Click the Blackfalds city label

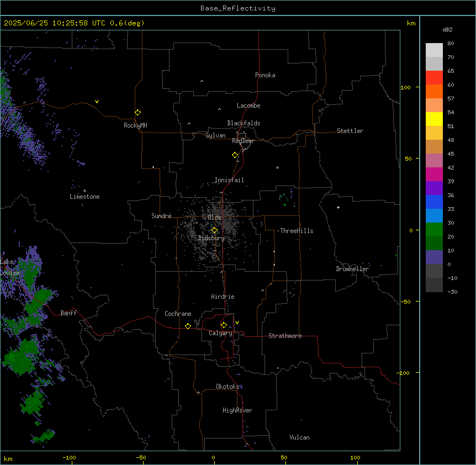244,123
